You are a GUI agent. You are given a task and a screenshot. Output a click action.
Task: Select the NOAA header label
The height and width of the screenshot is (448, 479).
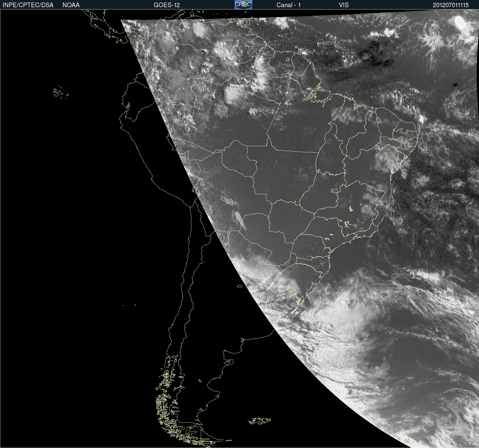[x=71, y=5]
